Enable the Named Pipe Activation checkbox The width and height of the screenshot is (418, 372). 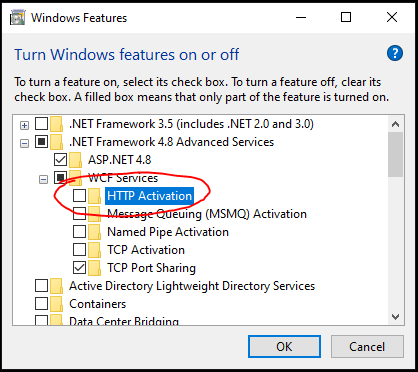[79, 232]
